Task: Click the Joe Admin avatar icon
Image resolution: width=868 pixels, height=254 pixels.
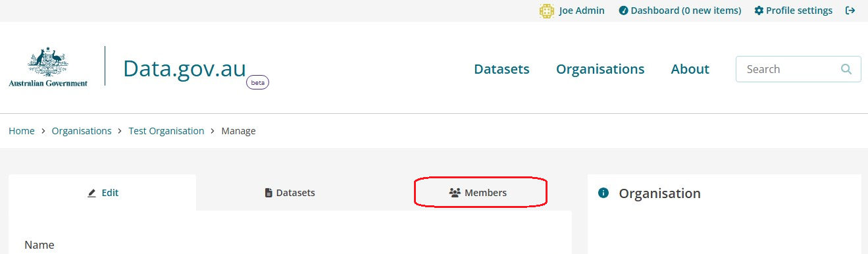Action: coord(546,11)
